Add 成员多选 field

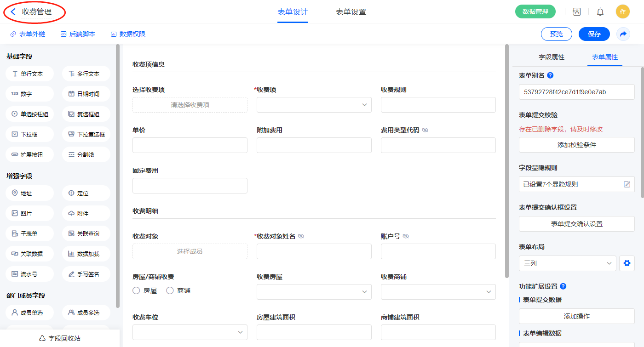[86, 313]
